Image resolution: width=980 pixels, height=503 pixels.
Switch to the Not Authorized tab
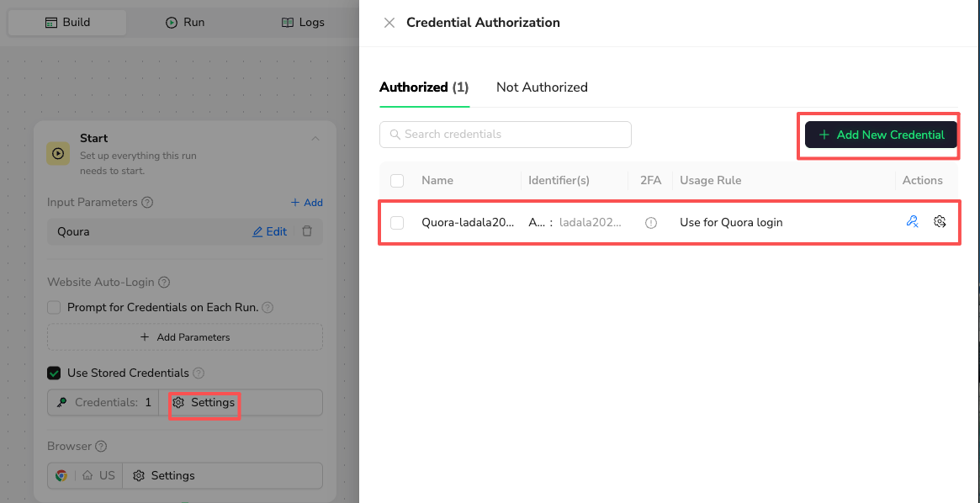(542, 87)
